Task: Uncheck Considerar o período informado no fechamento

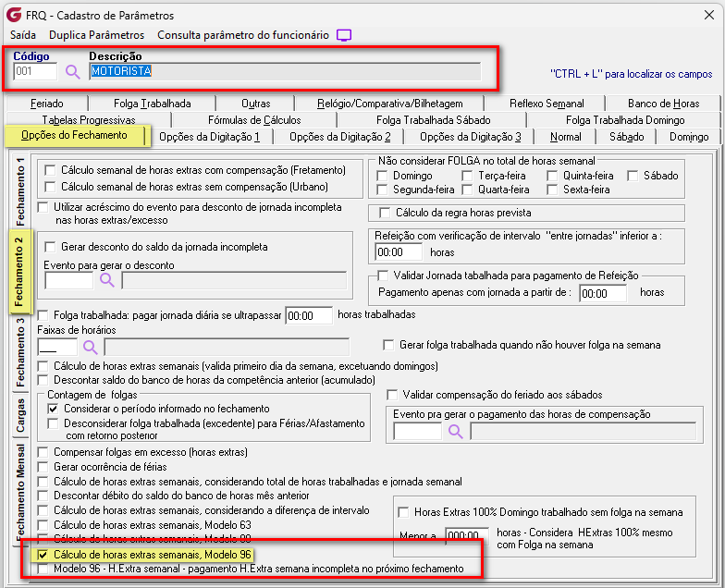Action: click(x=54, y=409)
